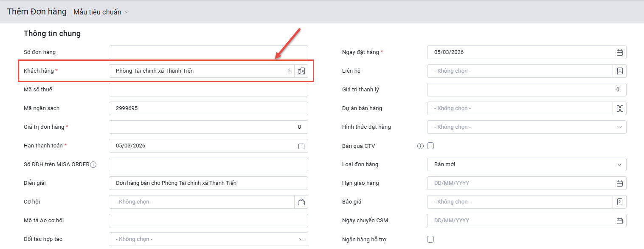Open contact picker icon for Liên hệ
The width and height of the screenshot is (644, 249).
(619, 71)
